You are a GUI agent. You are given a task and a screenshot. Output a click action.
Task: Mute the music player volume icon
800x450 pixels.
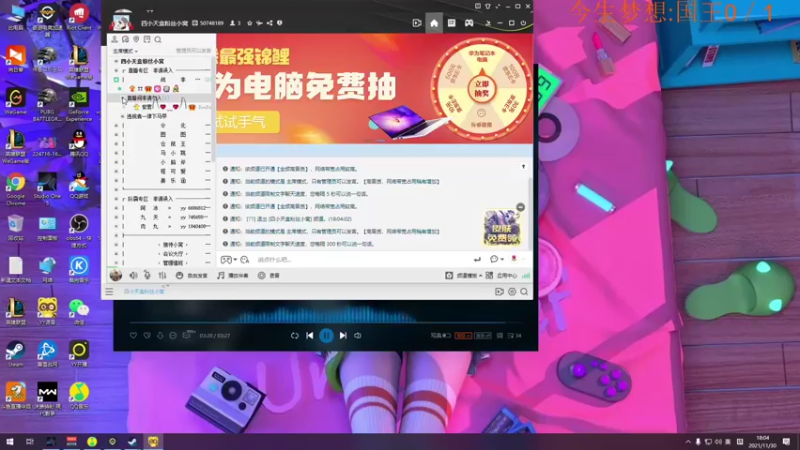(x=358, y=336)
